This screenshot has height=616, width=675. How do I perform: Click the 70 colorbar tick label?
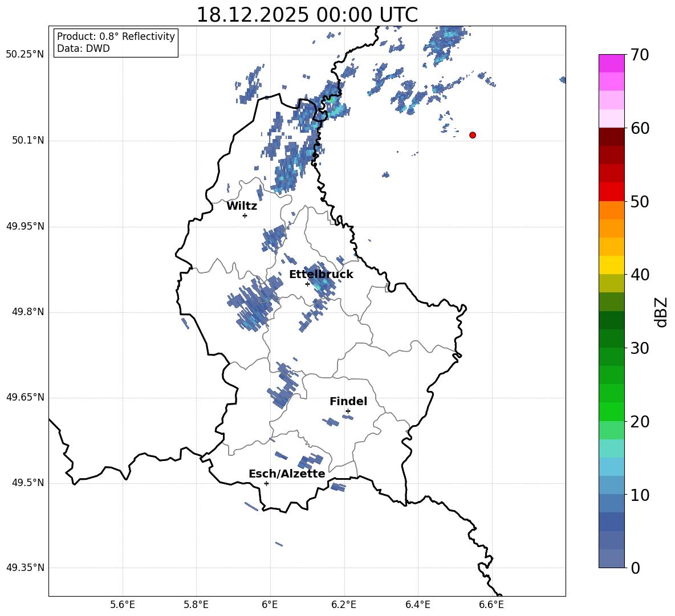640,55
